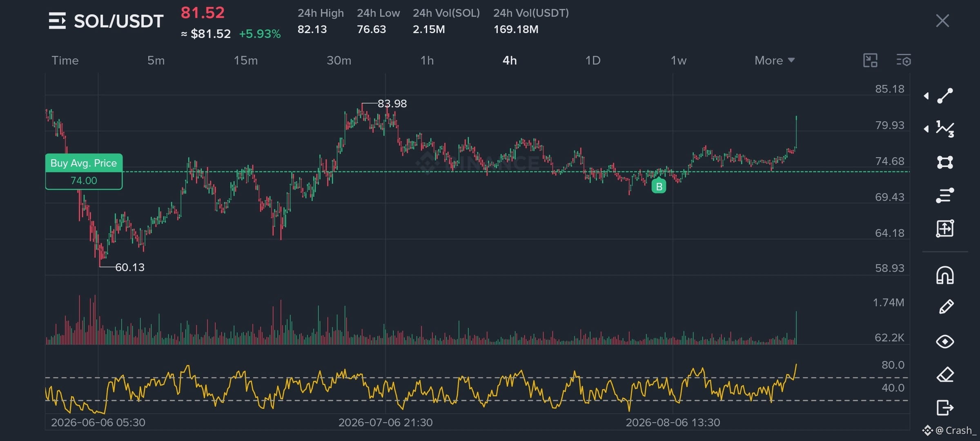Click the last price 81.52
This screenshot has width=980, height=441.
pyautogui.click(x=203, y=13)
